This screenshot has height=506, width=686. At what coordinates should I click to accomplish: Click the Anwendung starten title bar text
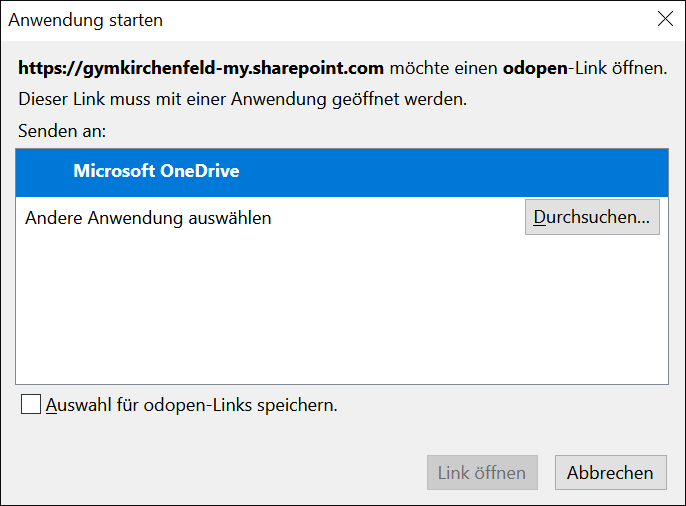point(86,20)
